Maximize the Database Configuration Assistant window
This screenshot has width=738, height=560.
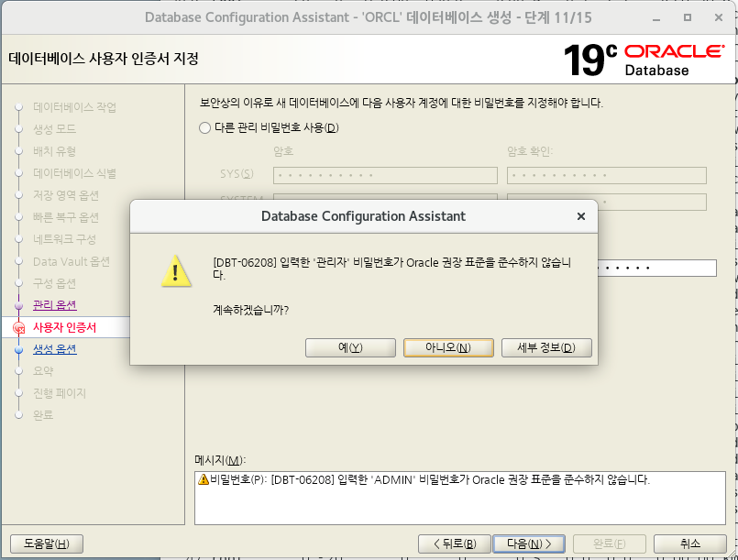click(x=688, y=17)
